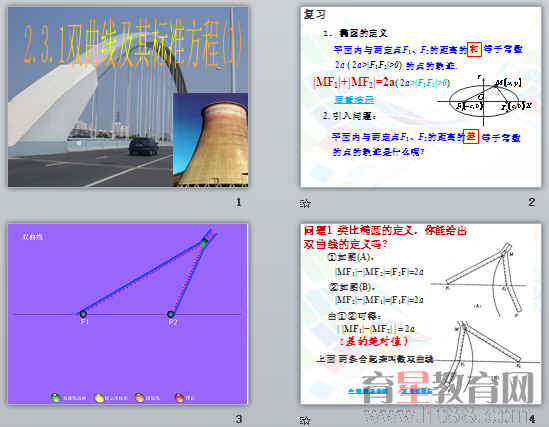The height and width of the screenshot is (427, 549).
Task: Click the slide number 3 label
Action: (x=238, y=419)
